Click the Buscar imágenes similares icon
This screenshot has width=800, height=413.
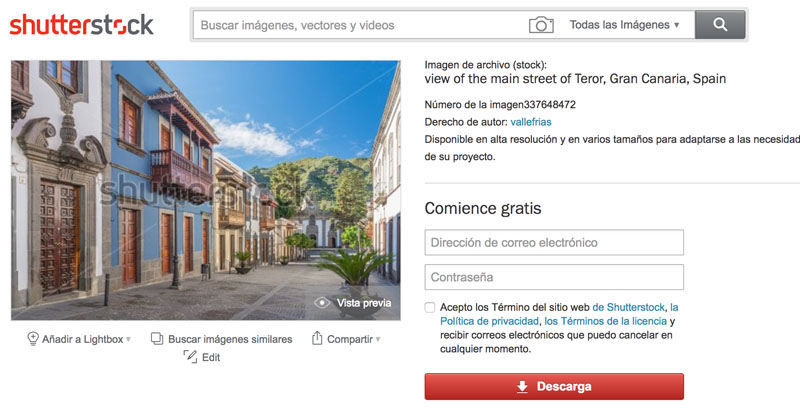(157, 338)
